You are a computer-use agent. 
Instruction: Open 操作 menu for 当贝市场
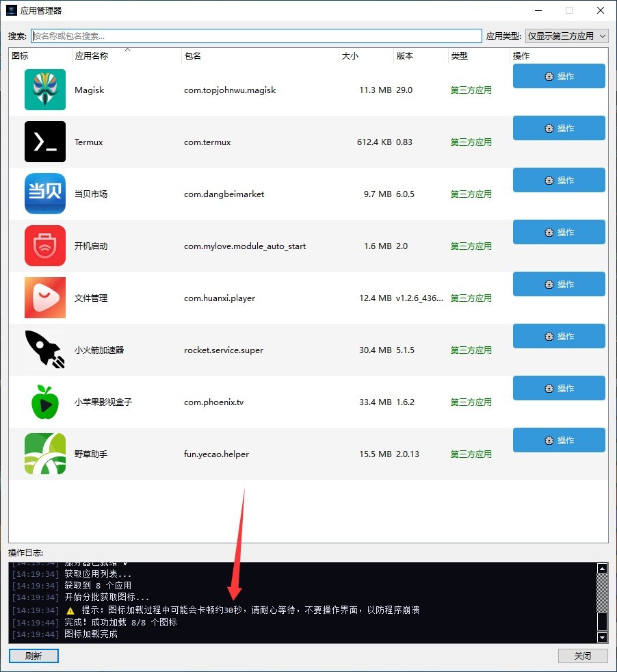pyautogui.click(x=559, y=180)
